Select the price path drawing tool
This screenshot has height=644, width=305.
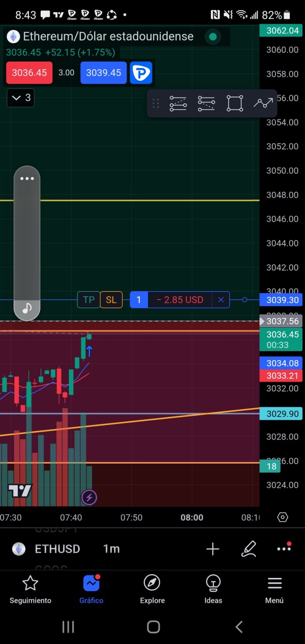263,104
